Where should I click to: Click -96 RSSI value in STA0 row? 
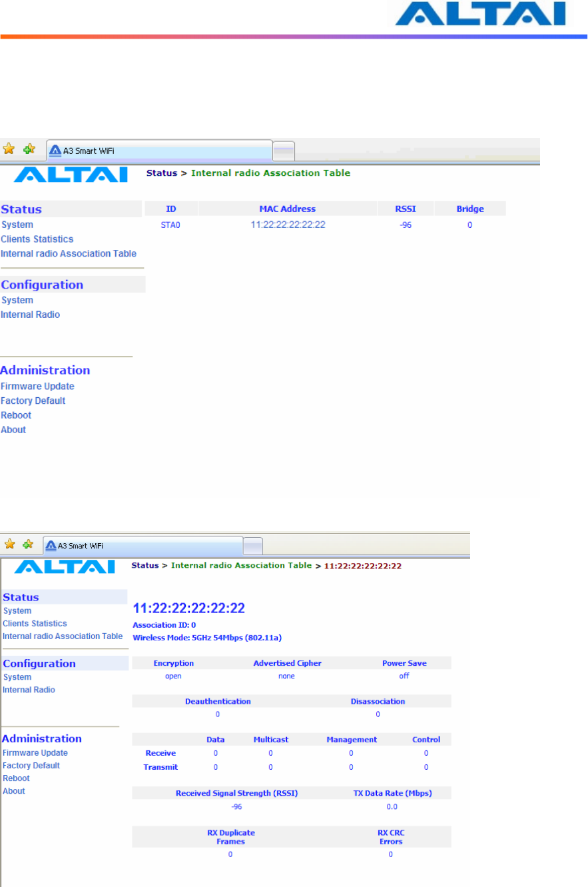(x=406, y=225)
